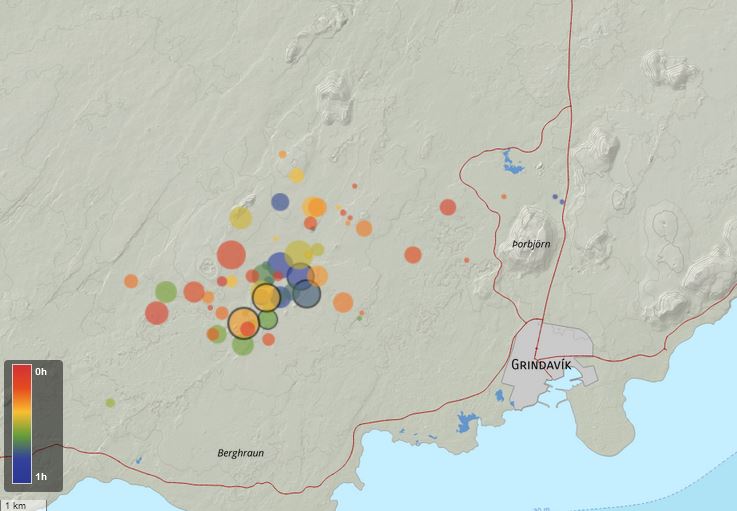Click the northernmost small orange quake dot
The height and width of the screenshot is (511, 737).
tap(282, 154)
